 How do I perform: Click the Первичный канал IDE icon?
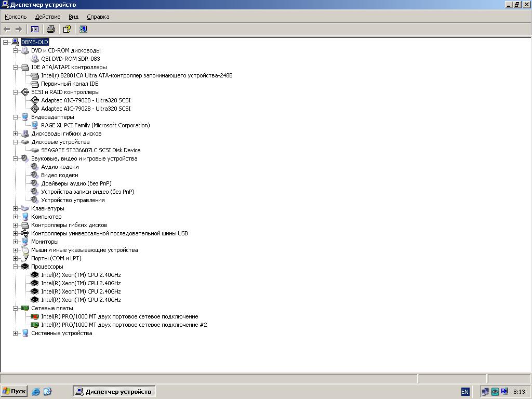[35, 84]
